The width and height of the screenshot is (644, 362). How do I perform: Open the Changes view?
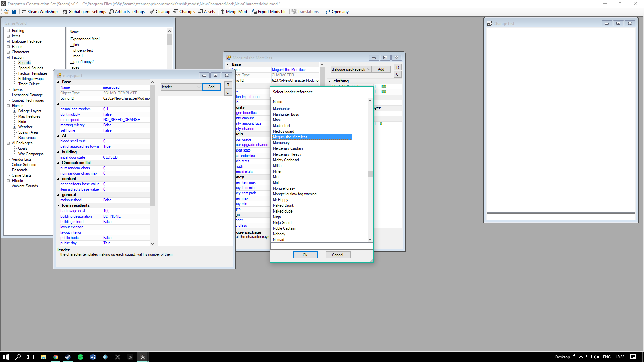click(184, 12)
